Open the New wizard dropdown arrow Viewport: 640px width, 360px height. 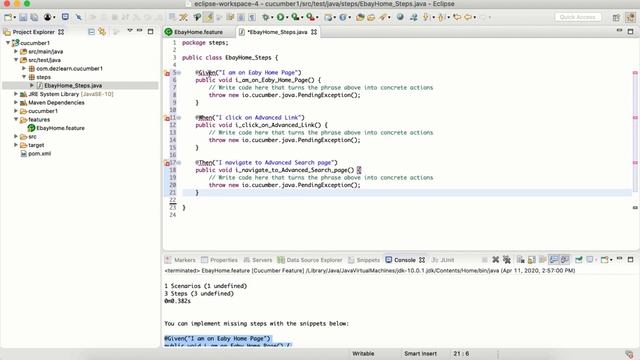pyautogui.click(x=14, y=18)
